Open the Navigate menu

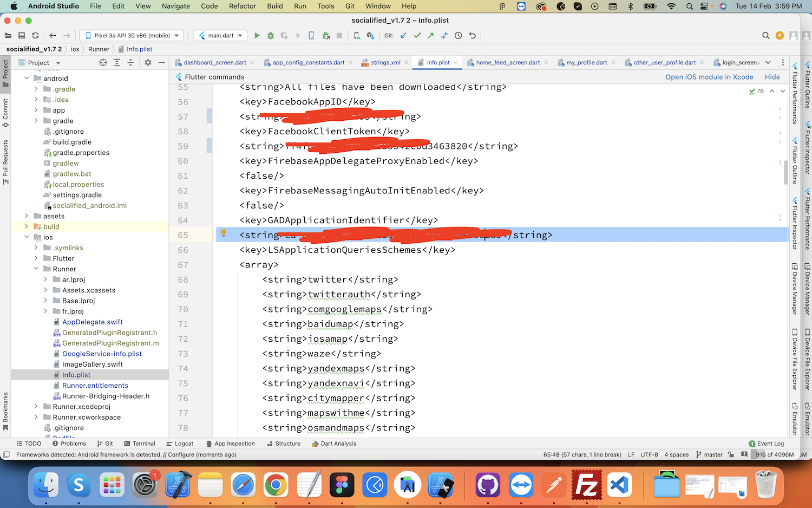[x=176, y=6]
